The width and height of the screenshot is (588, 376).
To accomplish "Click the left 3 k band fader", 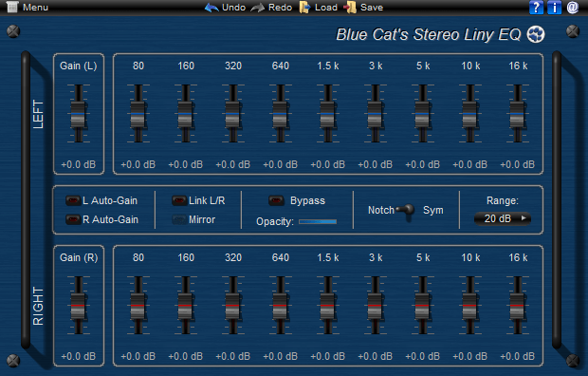I will tap(375, 114).
